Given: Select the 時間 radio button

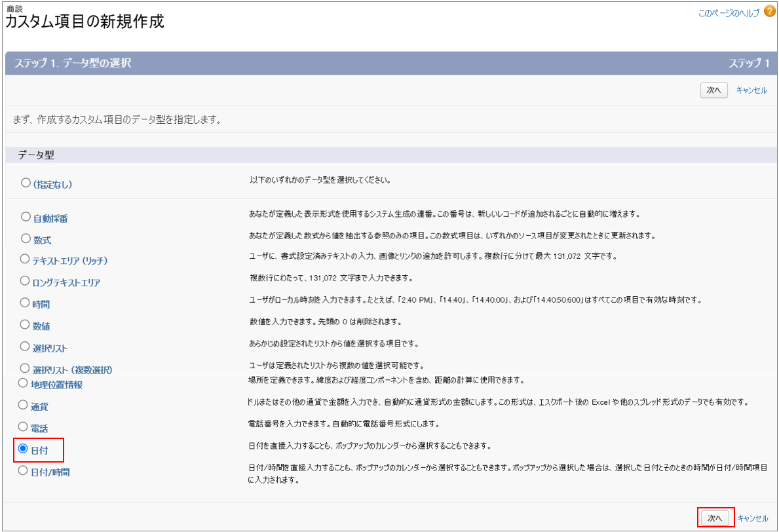Looking at the screenshot, I should click(26, 303).
